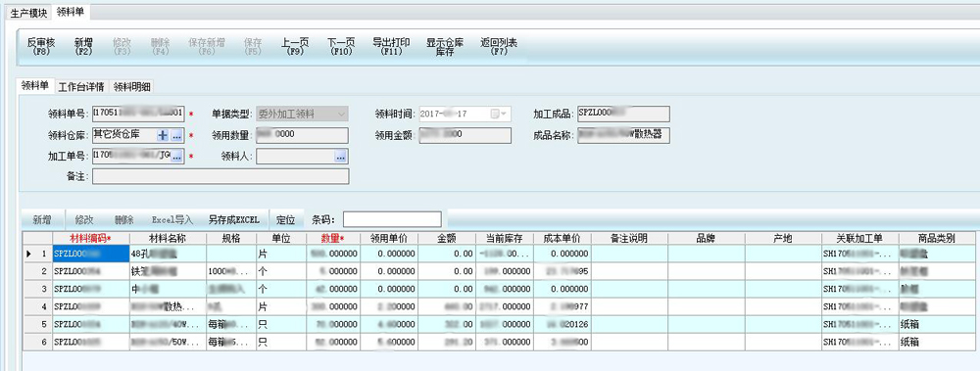Click row 6 category cell 纸箱
The width and height of the screenshot is (980, 371).
pyautogui.click(x=936, y=343)
